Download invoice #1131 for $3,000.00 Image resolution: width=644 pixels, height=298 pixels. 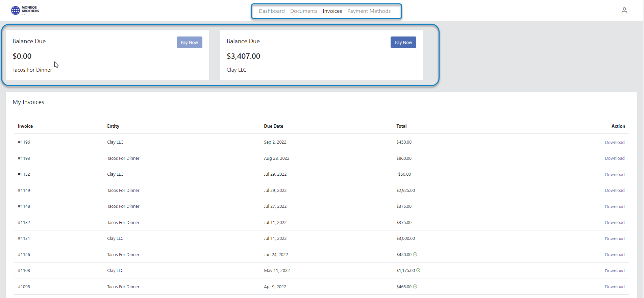614,239
